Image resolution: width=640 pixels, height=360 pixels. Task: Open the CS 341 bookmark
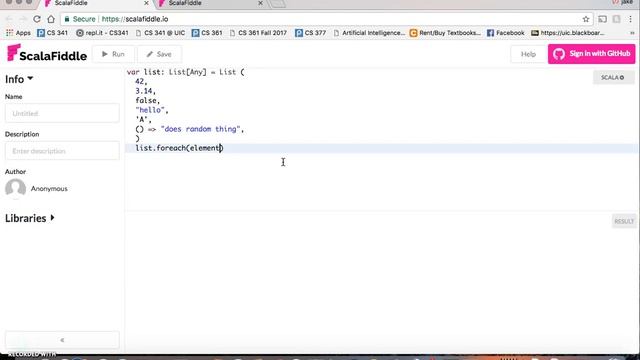pos(52,33)
